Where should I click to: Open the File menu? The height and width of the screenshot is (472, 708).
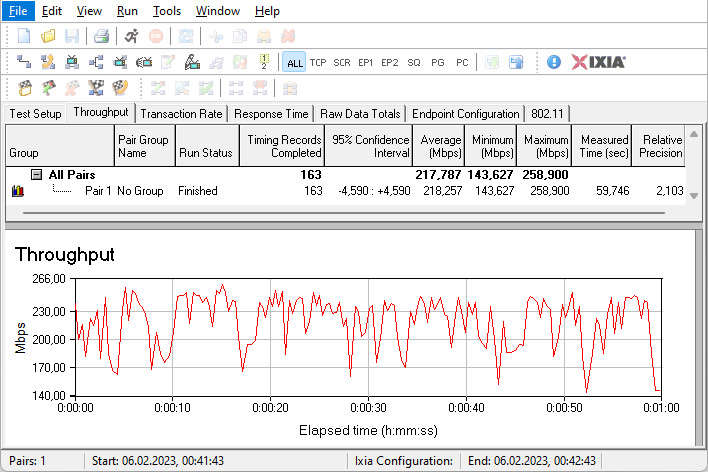pyautogui.click(x=18, y=11)
